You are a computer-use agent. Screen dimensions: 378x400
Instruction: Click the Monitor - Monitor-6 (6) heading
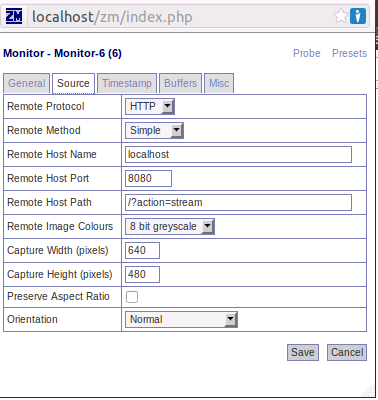pyautogui.click(x=62, y=53)
